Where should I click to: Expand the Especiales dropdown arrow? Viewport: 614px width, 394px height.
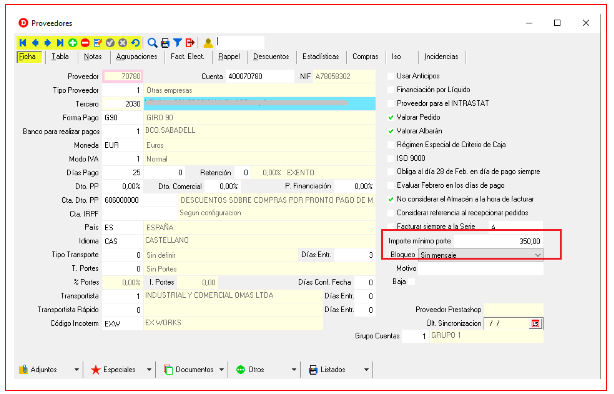(149, 369)
